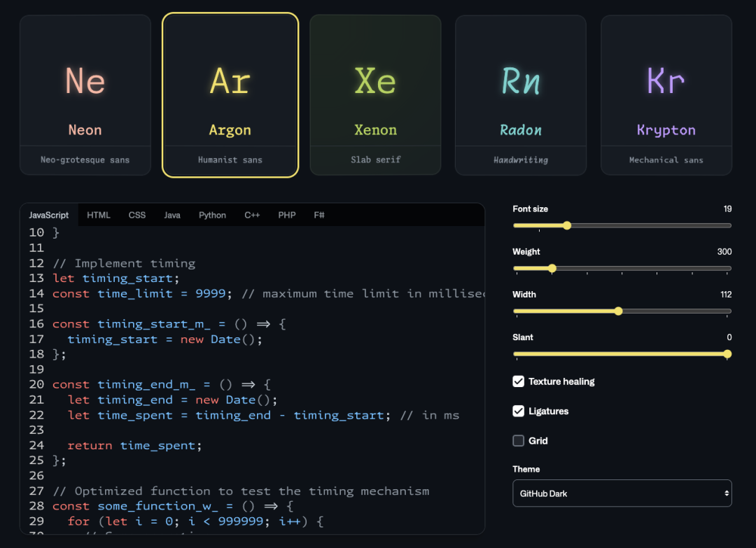
Task: Pick the Xenon slab serif font
Action: [375, 95]
